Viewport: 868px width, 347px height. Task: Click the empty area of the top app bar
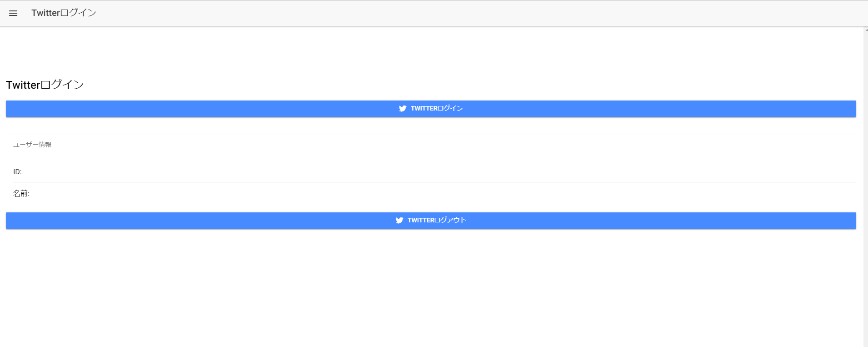454,13
